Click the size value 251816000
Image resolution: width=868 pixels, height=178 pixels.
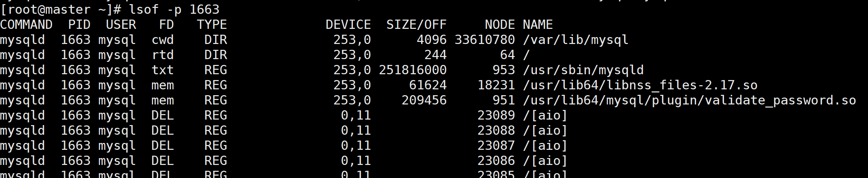tap(412, 70)
